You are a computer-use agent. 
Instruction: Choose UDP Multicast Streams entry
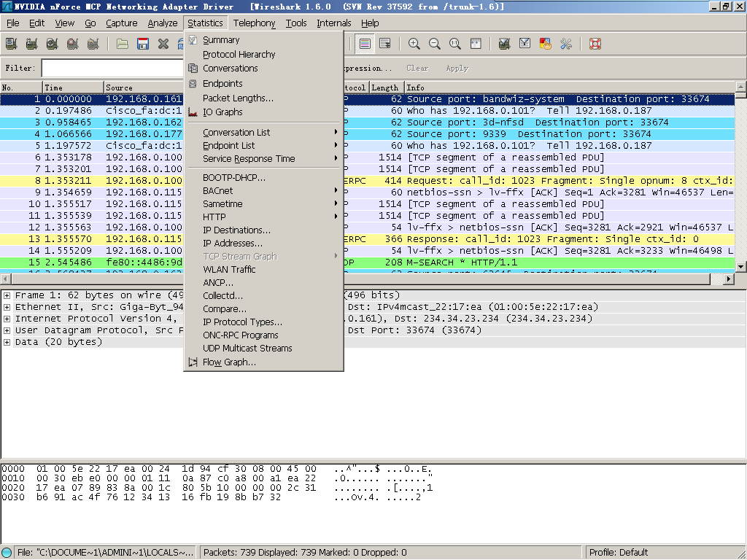tap(263, 348)
